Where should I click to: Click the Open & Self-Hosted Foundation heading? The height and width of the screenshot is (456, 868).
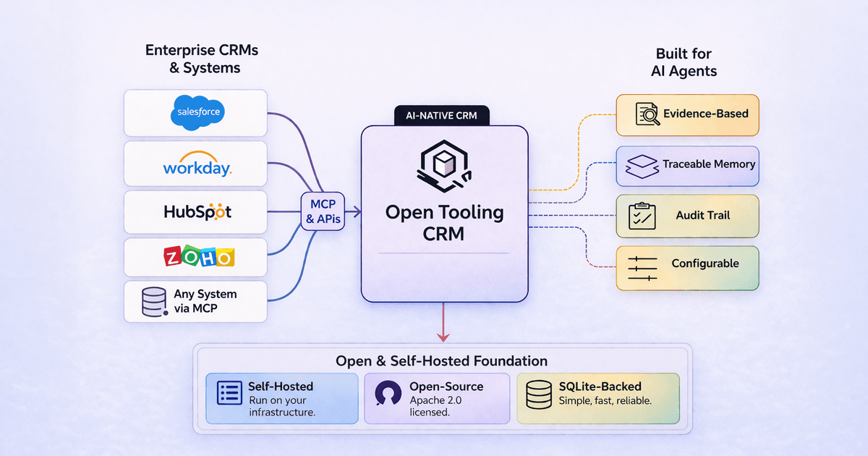[x=441, y=360]
